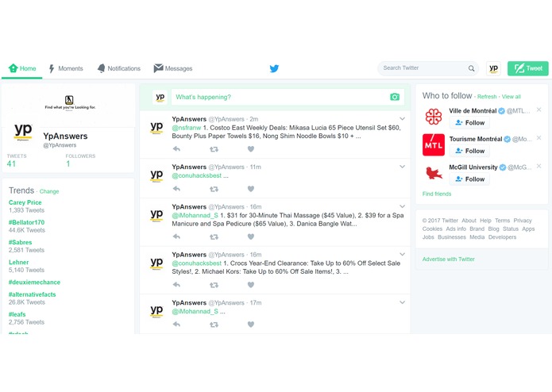The width and height of the screenshot is (552, 392).
Task: Click Tourisme Montréal MTL avatar
Action: 434,144
